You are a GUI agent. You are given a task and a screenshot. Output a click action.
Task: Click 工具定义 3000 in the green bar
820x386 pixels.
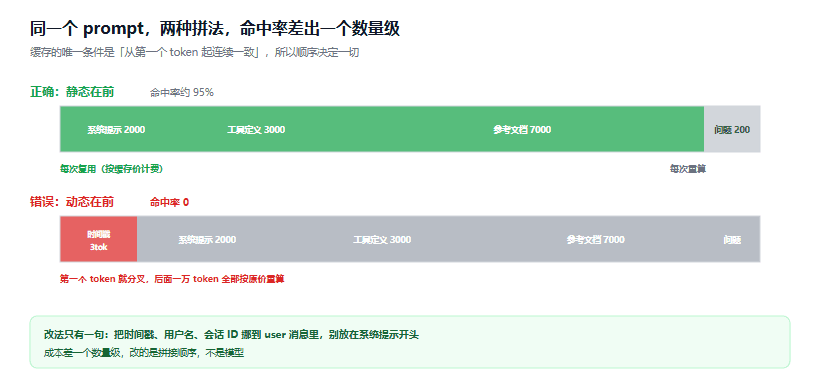pos(256,130)
